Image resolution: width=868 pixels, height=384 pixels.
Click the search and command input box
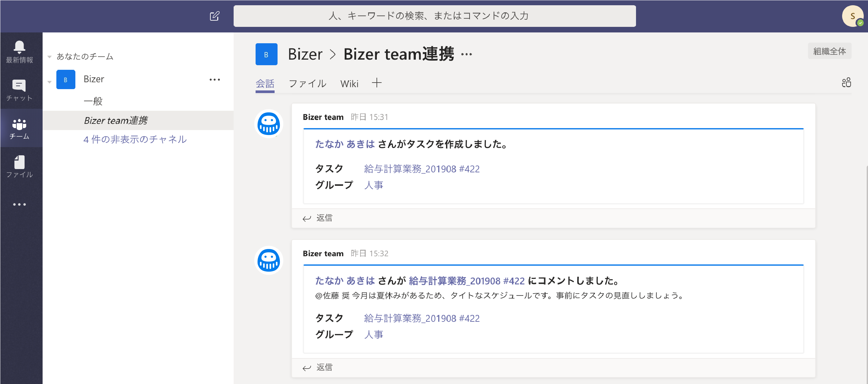pos(435,16)
